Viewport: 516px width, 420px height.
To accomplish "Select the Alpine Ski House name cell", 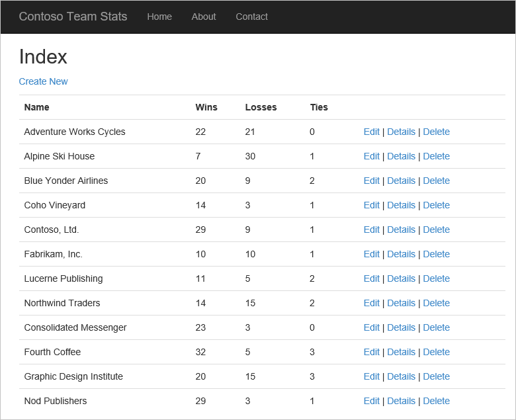I will coord(60,156).
